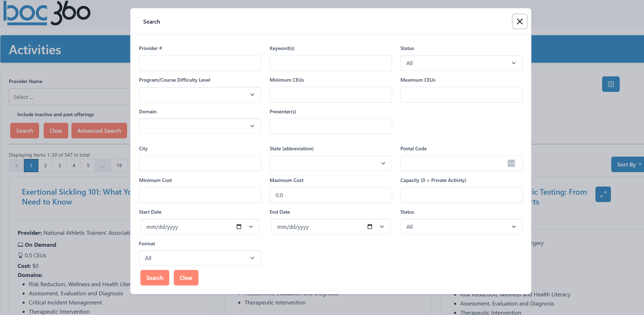Click the expand card icon button
The image size is (644, 315).
click(x=603, y=194)
